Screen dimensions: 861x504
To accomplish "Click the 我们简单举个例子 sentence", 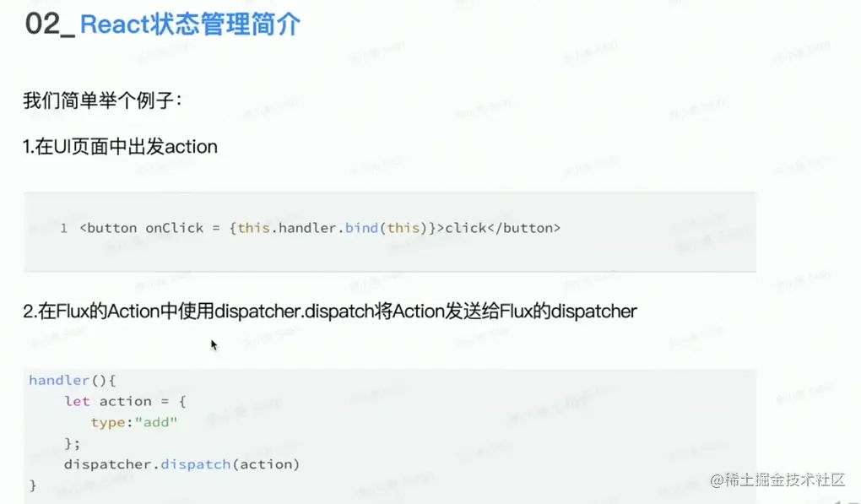I will click(102, 101).
